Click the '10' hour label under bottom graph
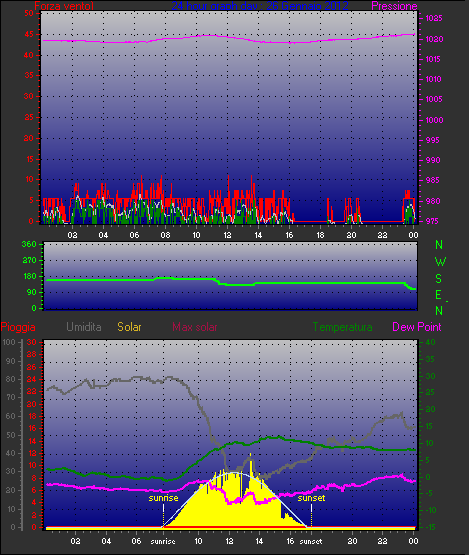 (198, 541)
